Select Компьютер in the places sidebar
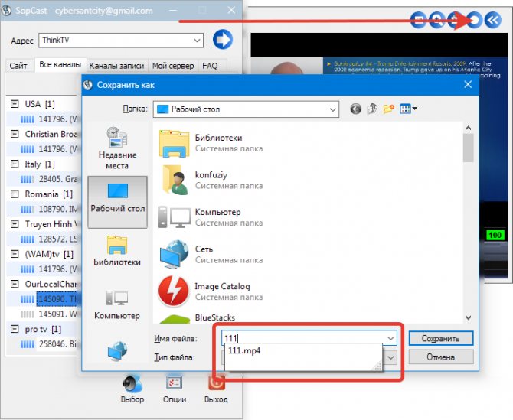This screenshot has width=513, height=420. pos(117,304)
